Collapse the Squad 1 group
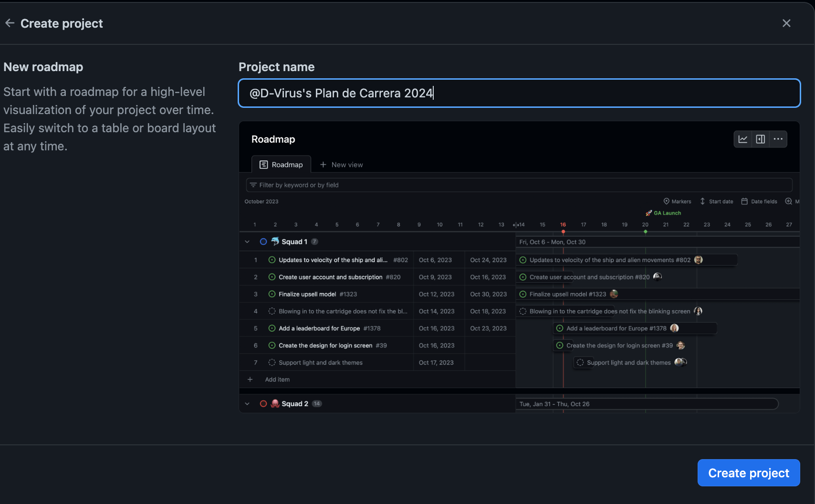This screenshot has width=815, height=504. pos(247,242)
